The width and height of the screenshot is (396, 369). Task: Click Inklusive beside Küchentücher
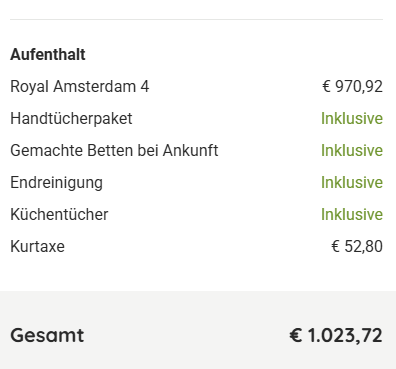352,214
